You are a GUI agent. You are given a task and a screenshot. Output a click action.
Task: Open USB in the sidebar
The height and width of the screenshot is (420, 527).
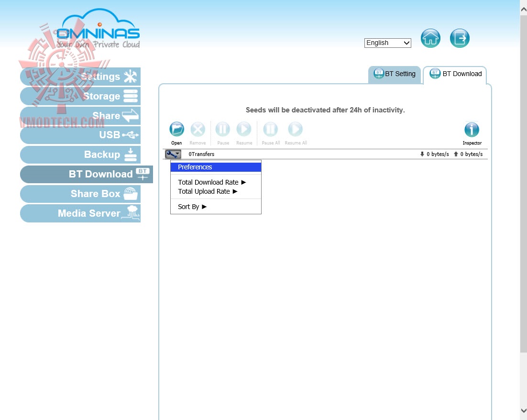(x=80, y=135)
